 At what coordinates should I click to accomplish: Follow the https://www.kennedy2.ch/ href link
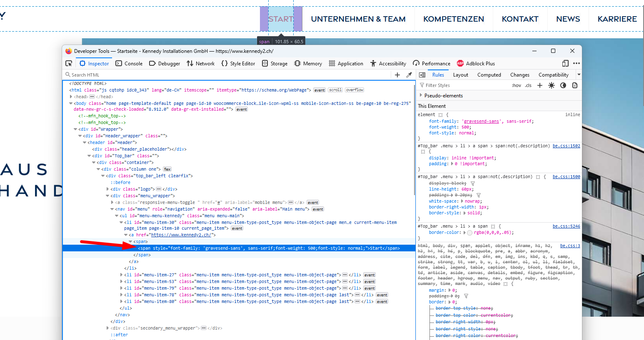181,235
